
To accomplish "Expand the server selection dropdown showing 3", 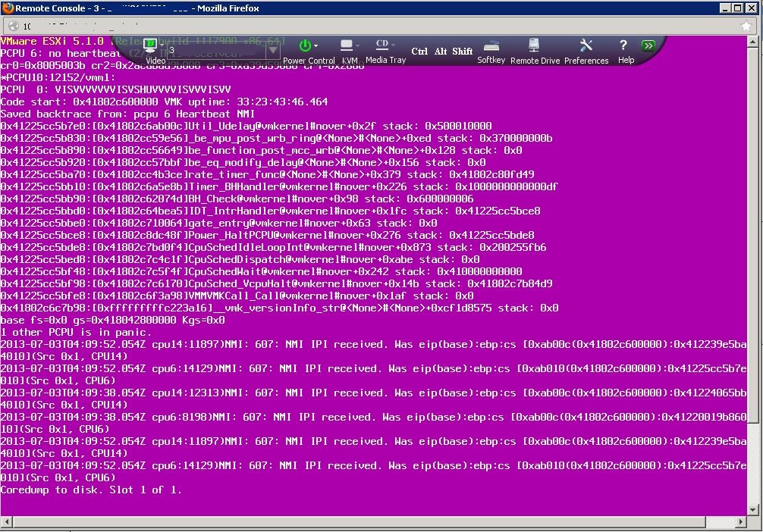I will pyautogui.click(x=273, y=51).
